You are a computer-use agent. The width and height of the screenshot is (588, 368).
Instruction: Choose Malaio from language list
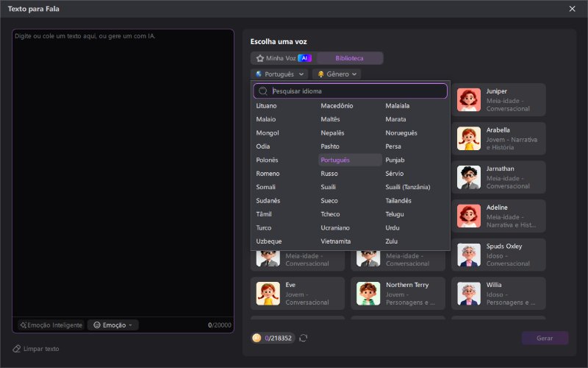pyautogui.click(x=266, y=119)
